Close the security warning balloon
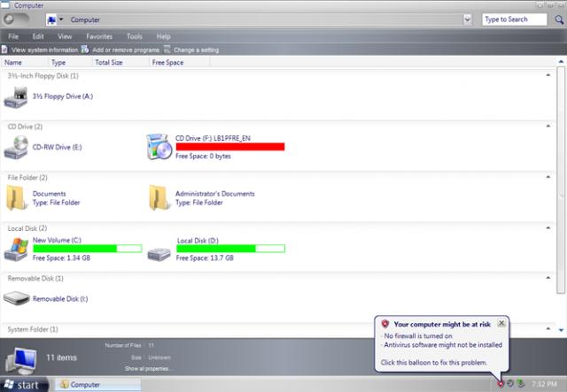The height and width of the screenshot is (392, 567). click(x=501, y=323)
